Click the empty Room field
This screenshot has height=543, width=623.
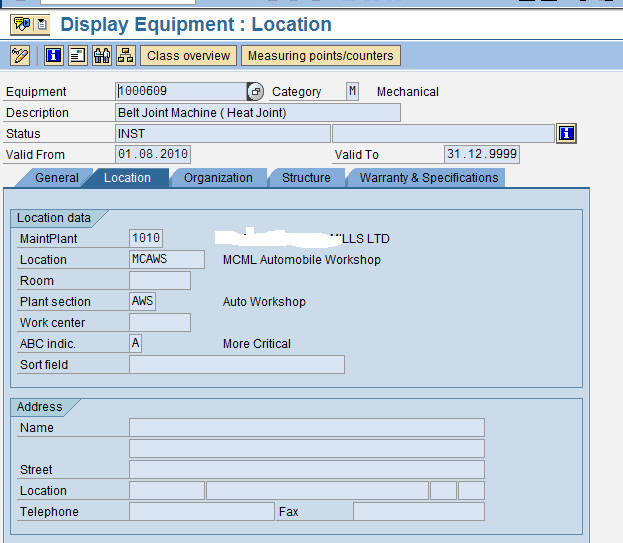(160, 280)
